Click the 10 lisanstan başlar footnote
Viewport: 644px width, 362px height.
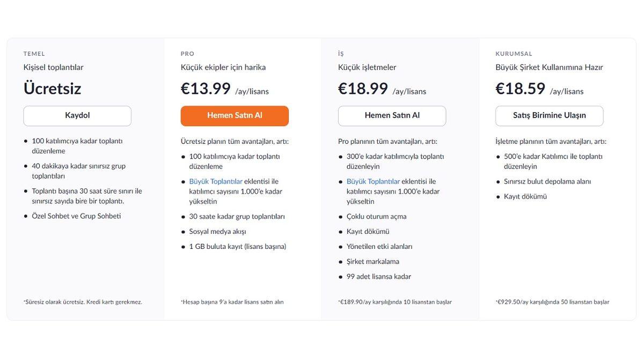[394, 301]
